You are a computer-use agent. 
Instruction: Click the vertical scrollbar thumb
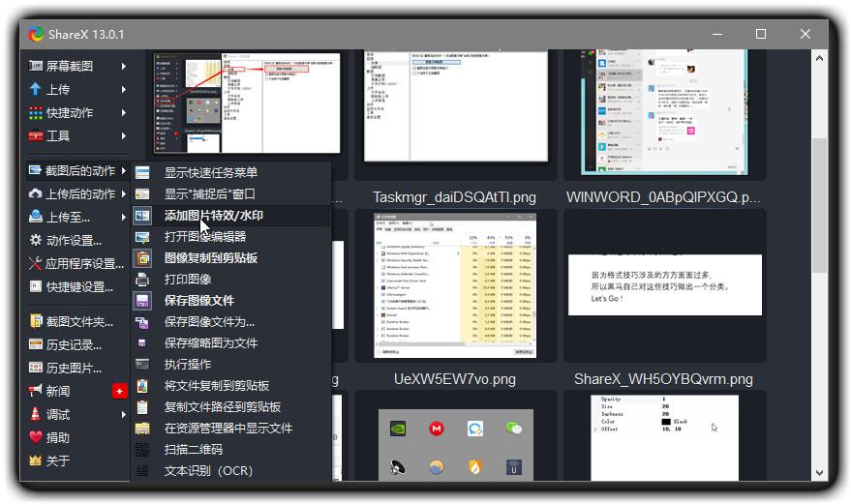point(819,206)
